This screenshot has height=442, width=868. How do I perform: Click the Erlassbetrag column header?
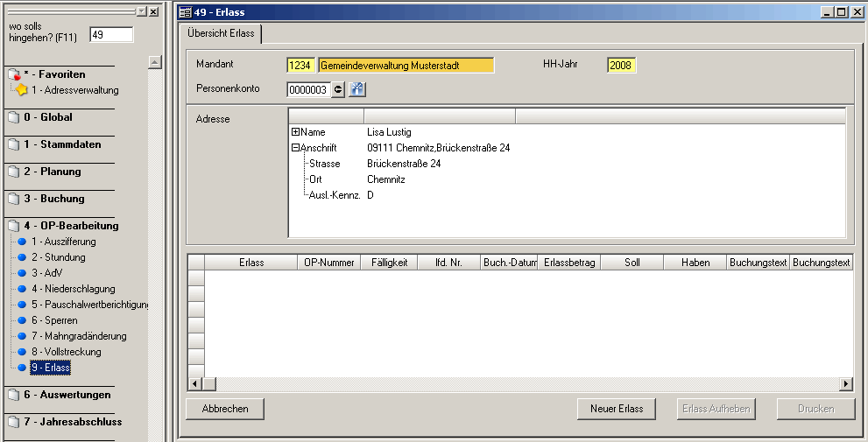click(569, 263)
